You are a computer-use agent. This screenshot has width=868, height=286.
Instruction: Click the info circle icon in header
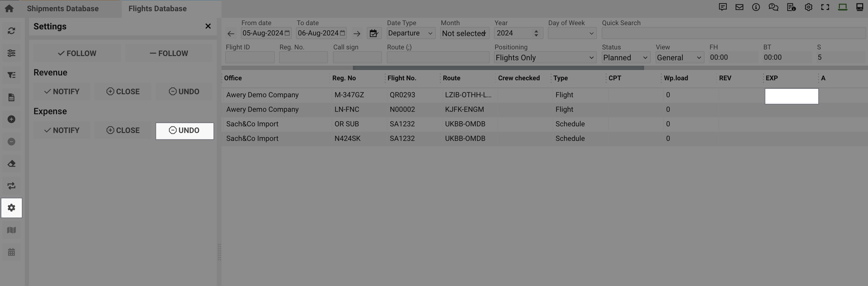coord(756,7)
